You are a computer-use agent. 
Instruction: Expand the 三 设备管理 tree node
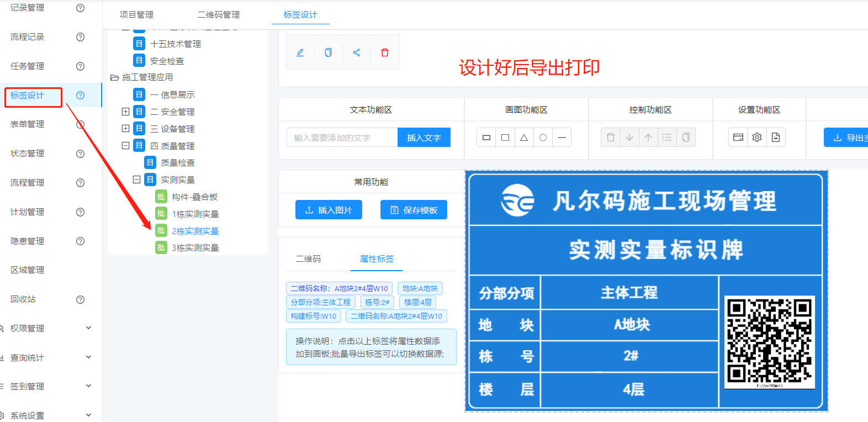[125, 129]
